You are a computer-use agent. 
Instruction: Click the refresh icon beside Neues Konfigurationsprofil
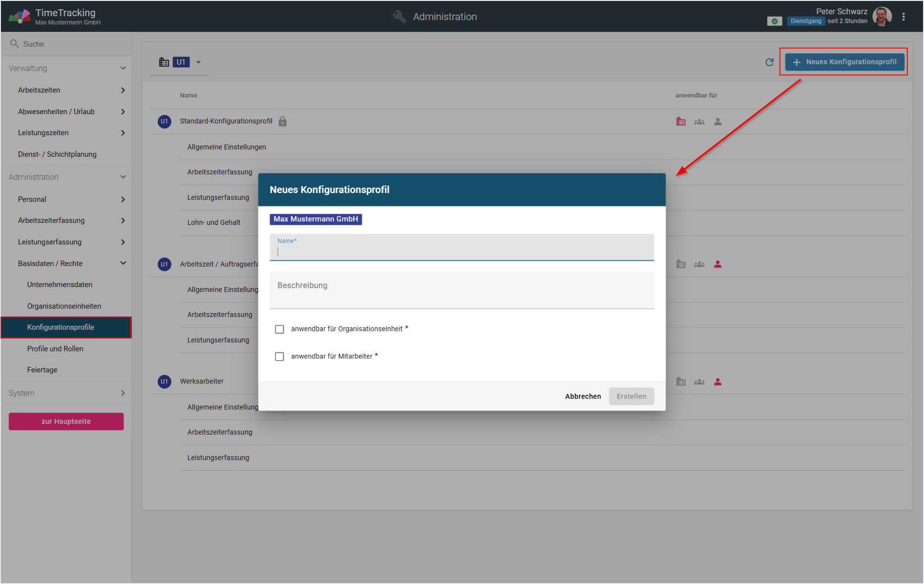[x=769, y=62]
